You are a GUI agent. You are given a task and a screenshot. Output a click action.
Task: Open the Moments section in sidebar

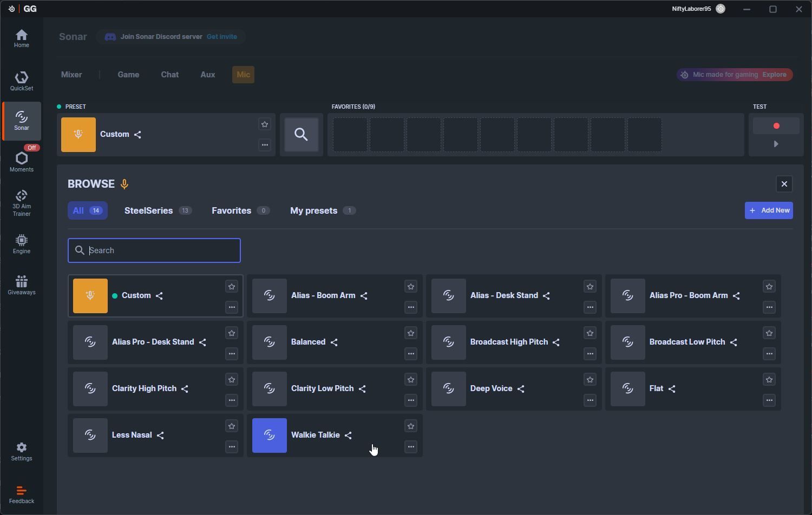22,161
